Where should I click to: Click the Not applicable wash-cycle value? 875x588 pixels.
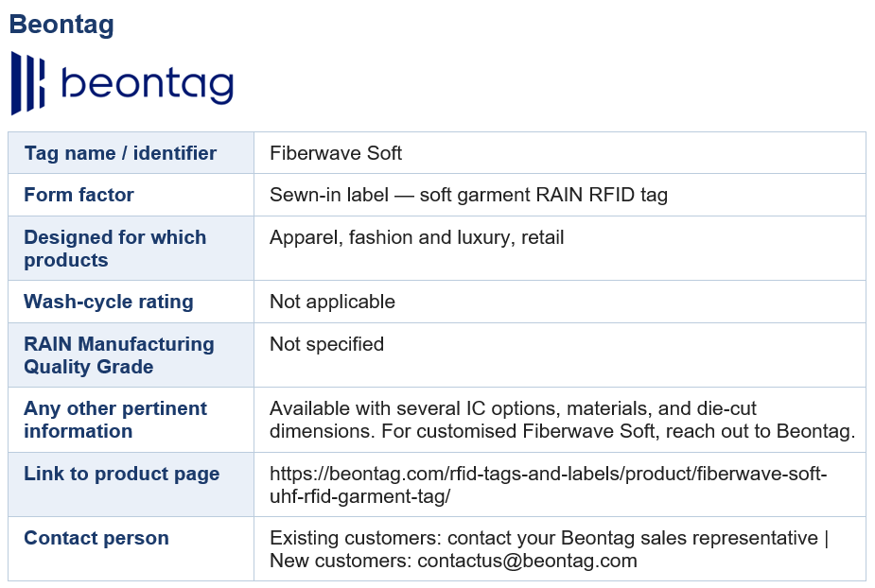pyautogui.click(x=332, y=302)
